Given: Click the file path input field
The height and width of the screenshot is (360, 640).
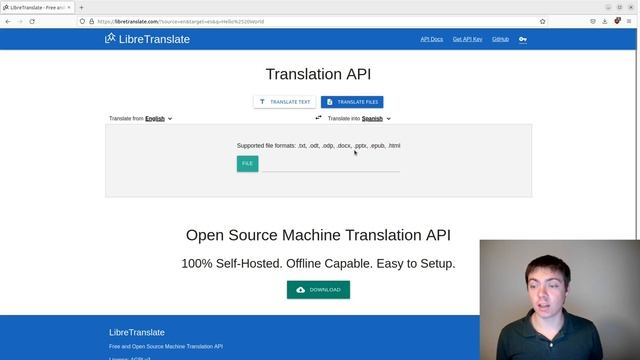Looking at the screenshot, I should pos(331,164).
